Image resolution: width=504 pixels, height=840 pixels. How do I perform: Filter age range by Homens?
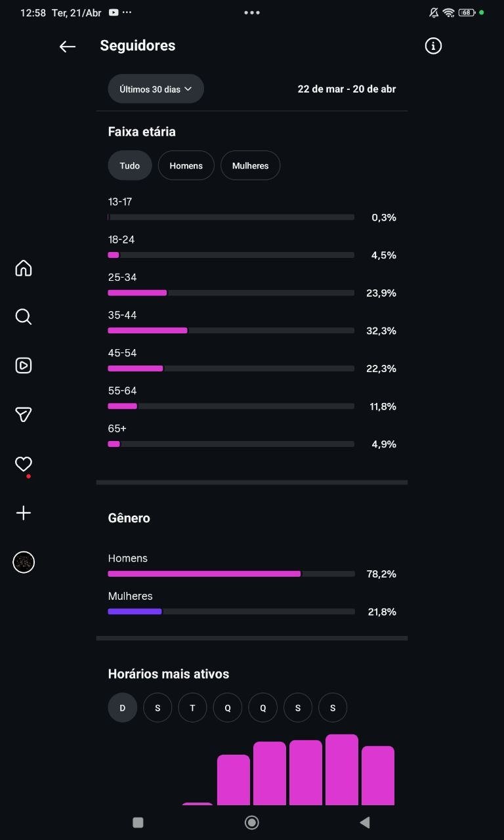point(186,165)
